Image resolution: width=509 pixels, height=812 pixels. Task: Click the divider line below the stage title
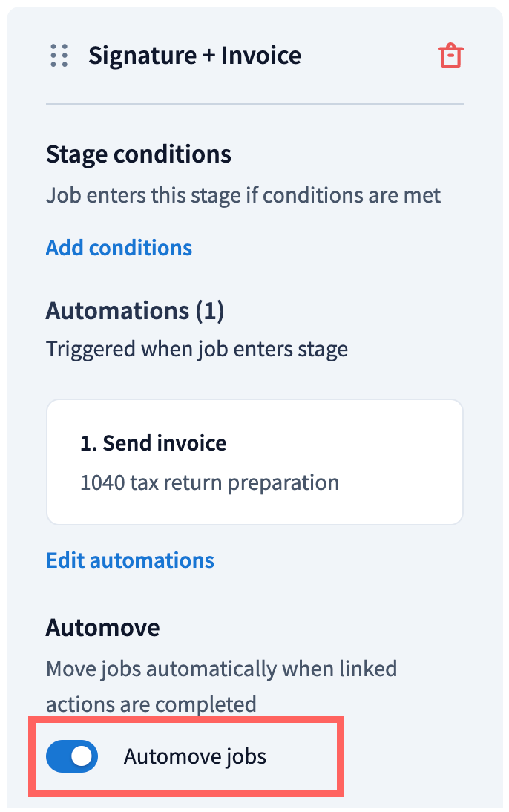(x=254, y=104)
